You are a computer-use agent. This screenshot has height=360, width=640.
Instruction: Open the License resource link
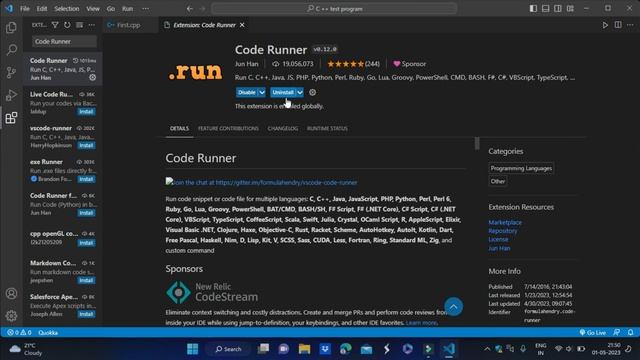[498, 240]
